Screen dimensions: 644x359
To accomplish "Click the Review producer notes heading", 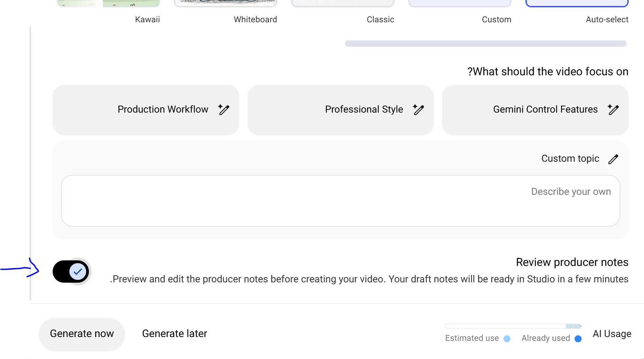I will [x=572, y=262].
